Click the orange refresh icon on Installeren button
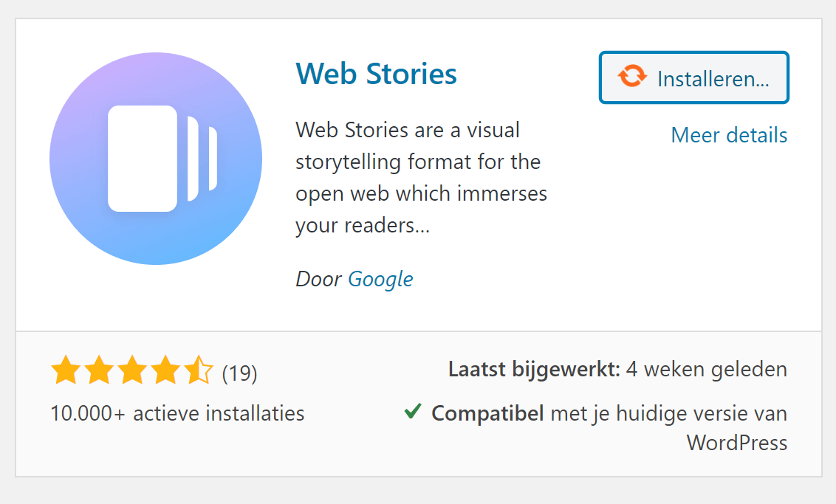Viewport: 836px width, 504px height. tap(633, 77)
